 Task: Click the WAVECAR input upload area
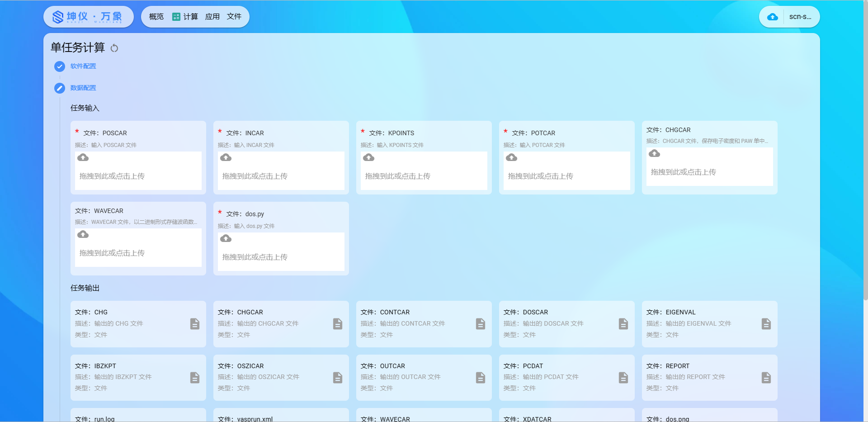(x=138, y=248)
